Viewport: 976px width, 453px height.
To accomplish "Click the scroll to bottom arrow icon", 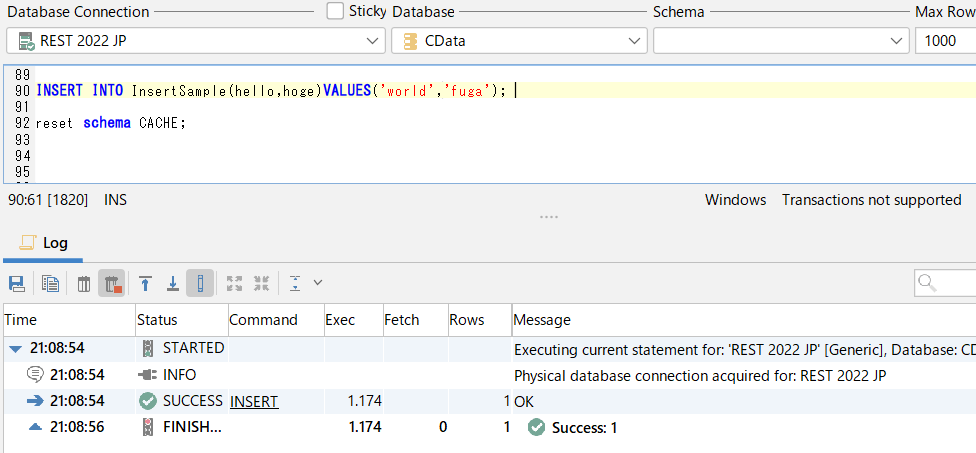I will click(x=172, y=284).
